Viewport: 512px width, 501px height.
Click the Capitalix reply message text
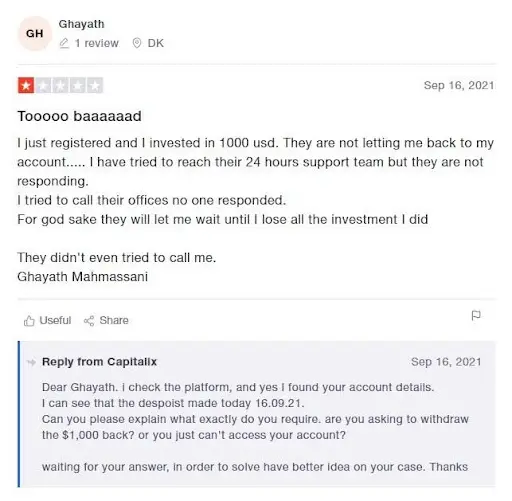click(255, 427)
